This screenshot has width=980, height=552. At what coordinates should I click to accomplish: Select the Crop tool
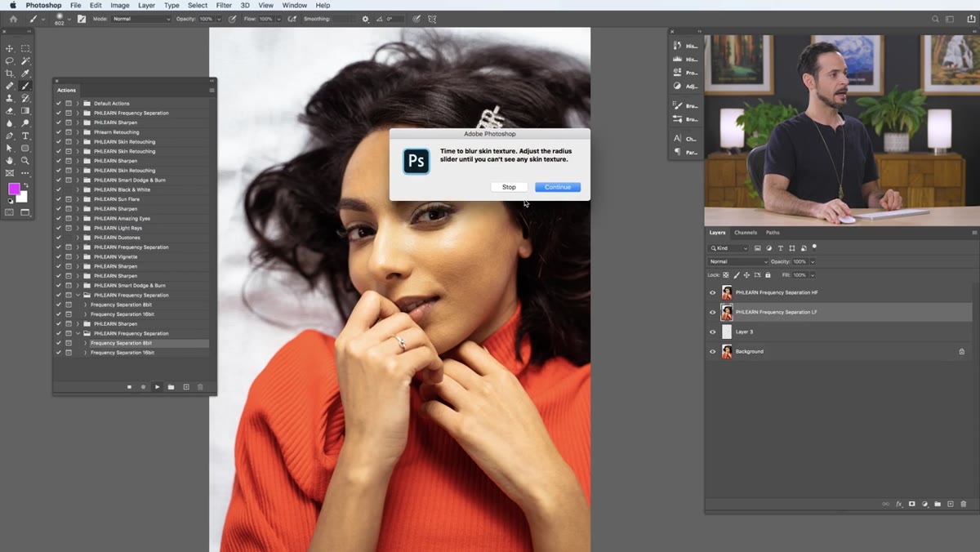coord(10,73)
